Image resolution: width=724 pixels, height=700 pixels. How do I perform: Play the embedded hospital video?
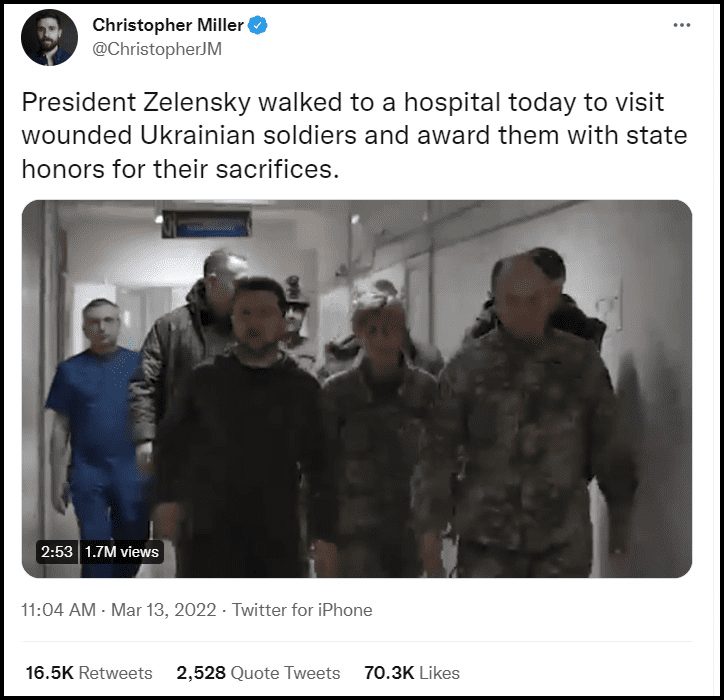(356, 389)
